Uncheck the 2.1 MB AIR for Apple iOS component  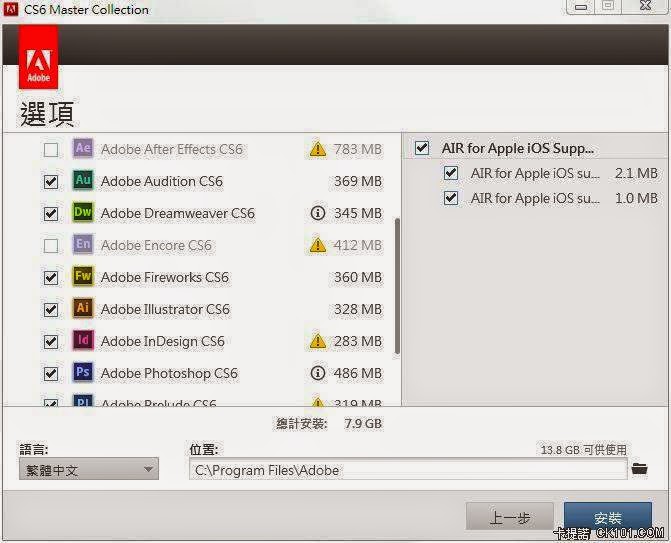(x=451, y=173)
